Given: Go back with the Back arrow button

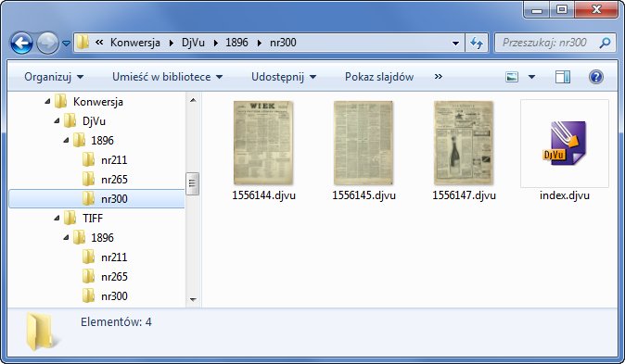Looking at the screenshot, I should (21, 43).
